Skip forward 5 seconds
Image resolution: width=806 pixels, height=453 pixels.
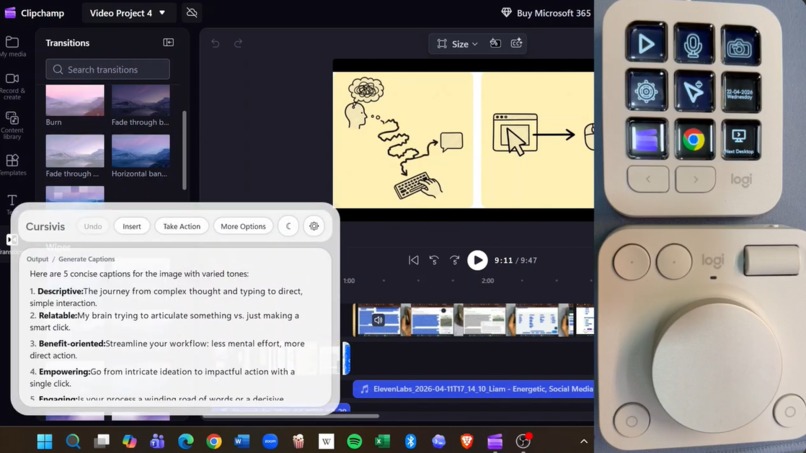pos(454,260)
